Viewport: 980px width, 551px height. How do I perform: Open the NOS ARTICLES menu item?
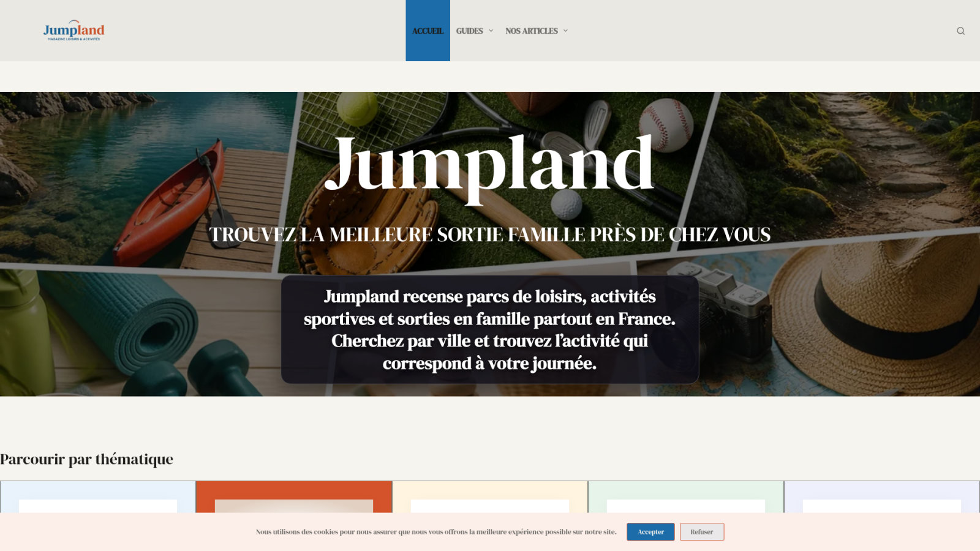tap(531, 31)
